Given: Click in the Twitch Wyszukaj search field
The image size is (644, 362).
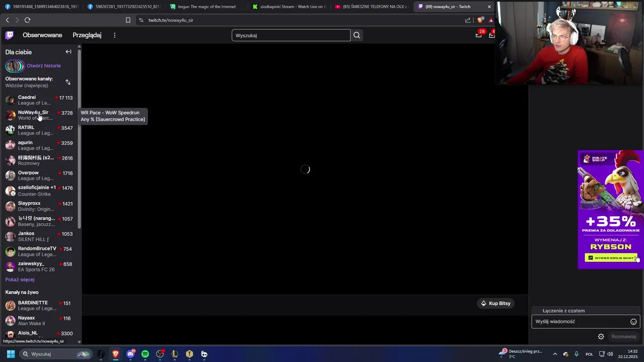Looking at the screenshot, I should pos(291,35).
